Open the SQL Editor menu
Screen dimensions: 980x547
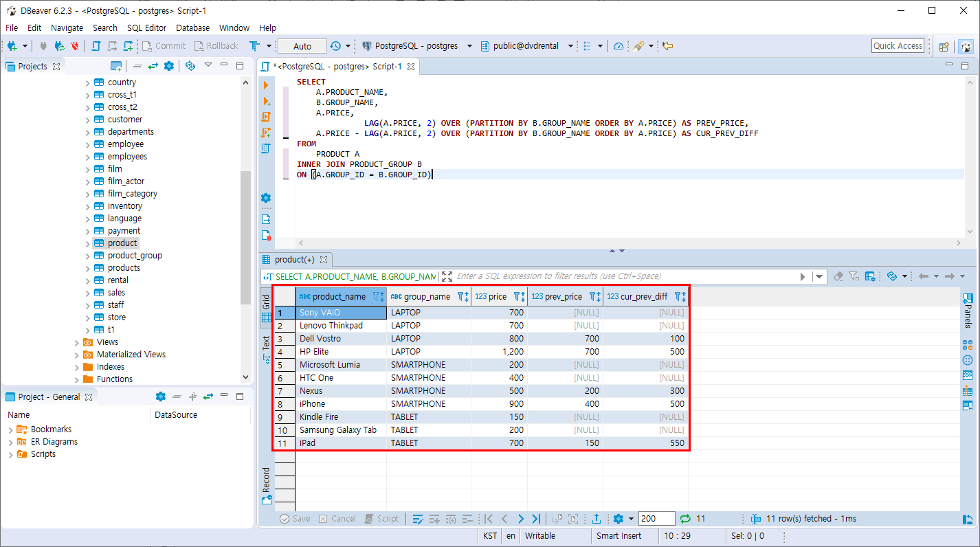pyautogui.click(x=146, y=28)
